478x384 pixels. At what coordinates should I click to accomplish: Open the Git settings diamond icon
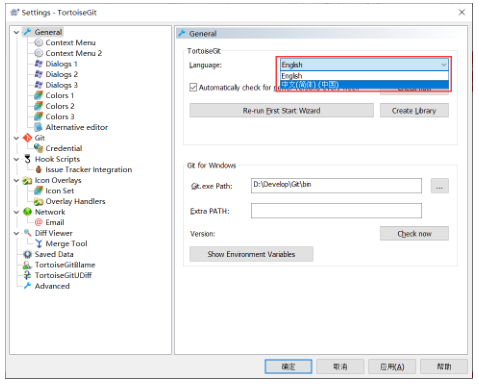click(x=27, y=138)
